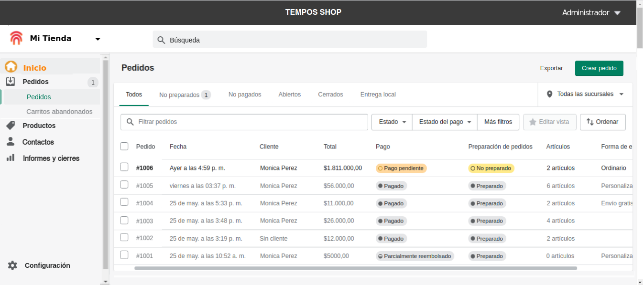The height and width of the screenshot is (285, 644).
Task: Click the Inicio home icon
Action: click(x=11, y=67)
